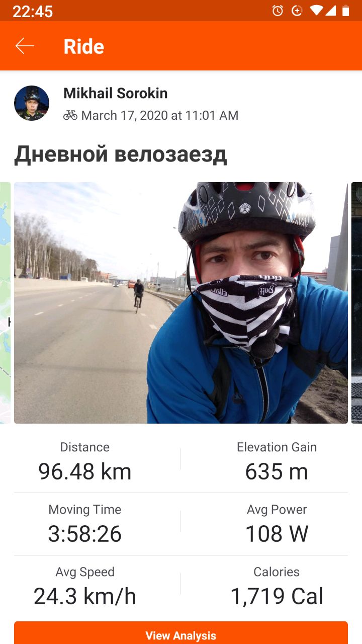
Task: Open the cyclist selfie ride photo
Action: coord(181,303)
